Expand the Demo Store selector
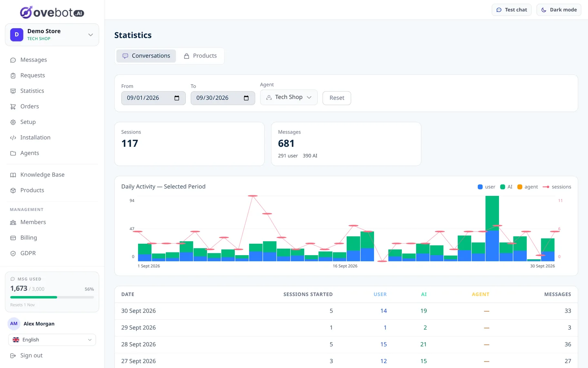588x368 pixels. click(x=52, y=35)
